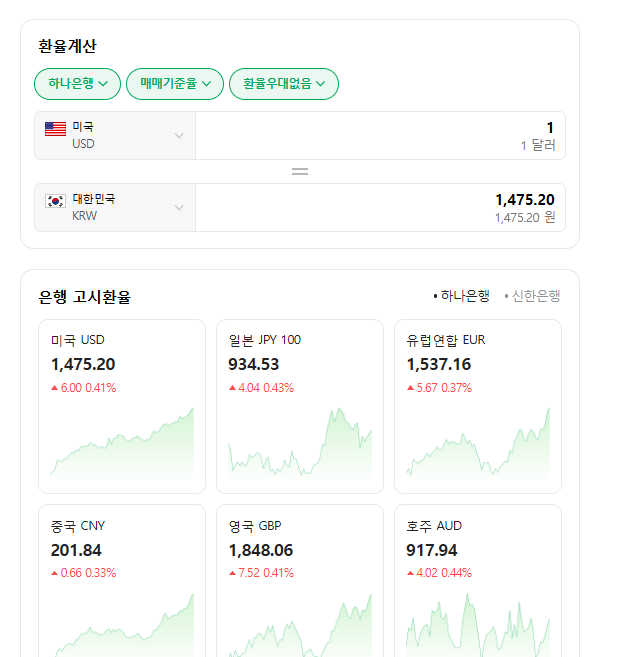
Task: Click the USD value 1,475.20 in card
Action: [83, 365]
